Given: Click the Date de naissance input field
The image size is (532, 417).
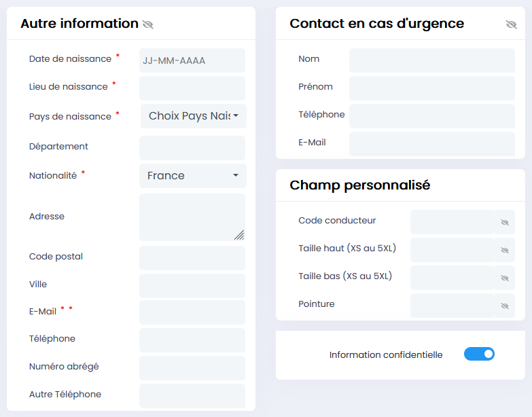Looking at the screenshot, I should (x=192, y=60).
